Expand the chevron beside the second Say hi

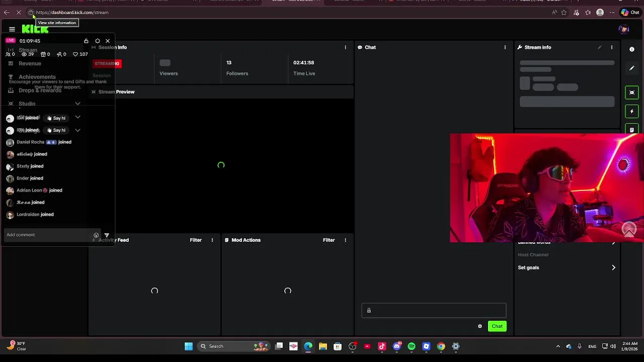pyautogui.click(x=77, y=130)
